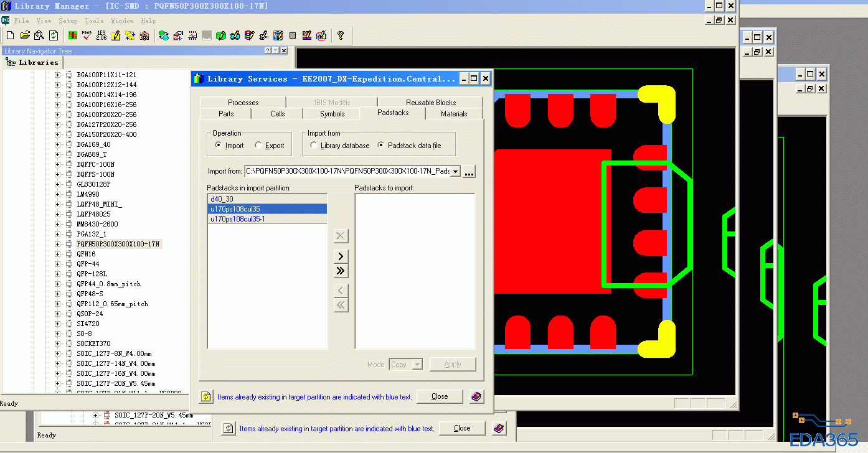Select the Padstack data file radio button
The width and height of the screenshot is (868, 453).
click(x=381, y=146)
